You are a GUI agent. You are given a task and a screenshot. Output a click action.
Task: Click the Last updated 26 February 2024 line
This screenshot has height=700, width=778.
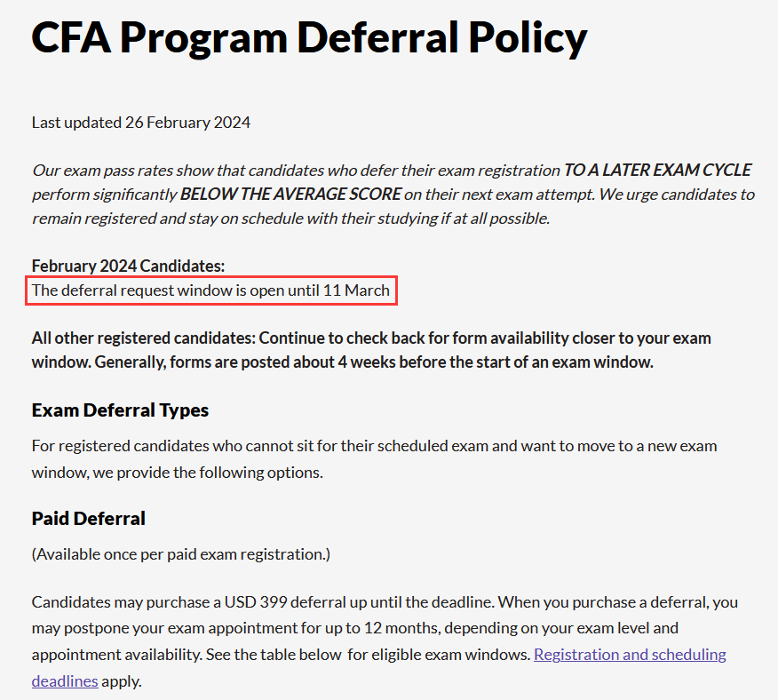click(x=141, y=122)
